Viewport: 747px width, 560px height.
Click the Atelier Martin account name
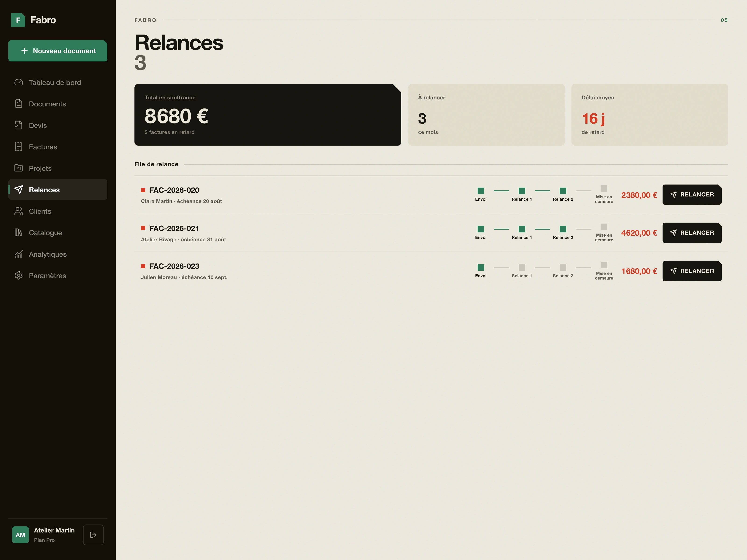[54, 530]
